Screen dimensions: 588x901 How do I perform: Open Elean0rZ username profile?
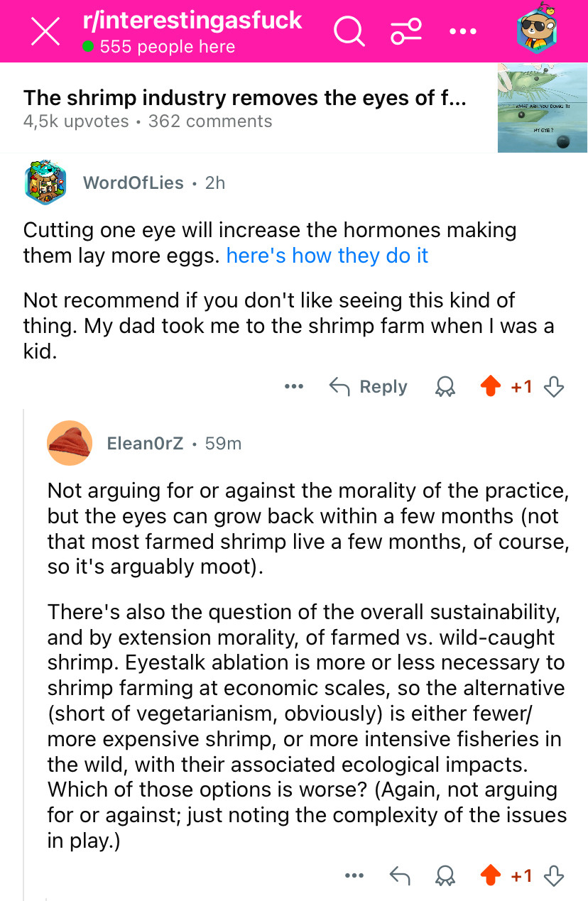[145, 444]
